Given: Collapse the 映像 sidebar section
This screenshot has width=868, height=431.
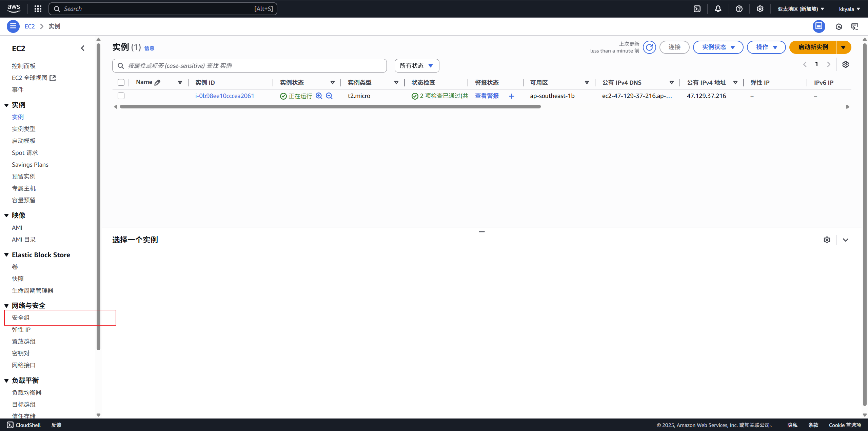Looking at the screenshot, I should point(6,215).
